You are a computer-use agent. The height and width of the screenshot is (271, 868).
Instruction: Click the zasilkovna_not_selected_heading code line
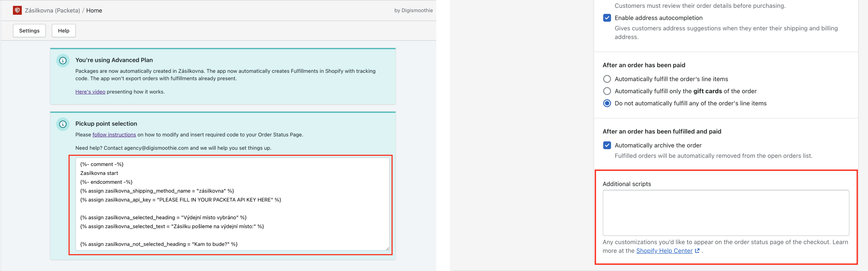[159, 244]
